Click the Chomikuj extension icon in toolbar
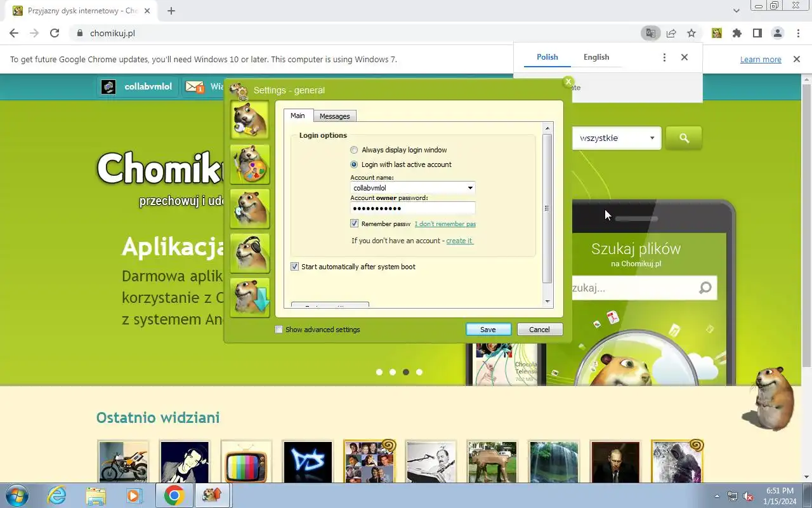Image resolution: width=812 pixels, height=508 pixels. [x=716, y=33]
